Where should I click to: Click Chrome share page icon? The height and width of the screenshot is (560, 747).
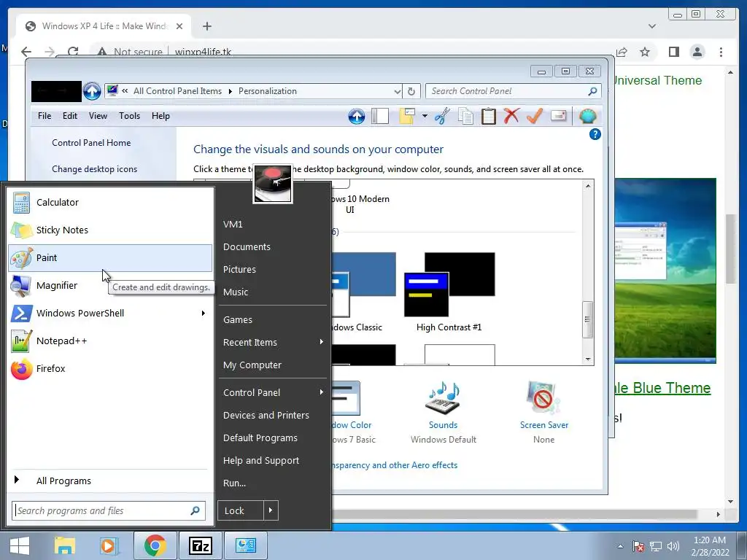(622, 52)
